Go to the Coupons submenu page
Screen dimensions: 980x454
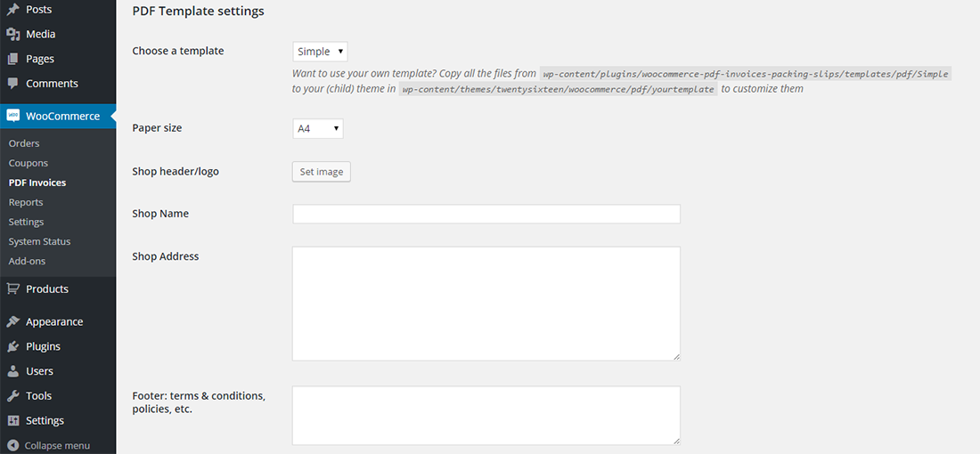pyautogui.click(x=29, y=163)
